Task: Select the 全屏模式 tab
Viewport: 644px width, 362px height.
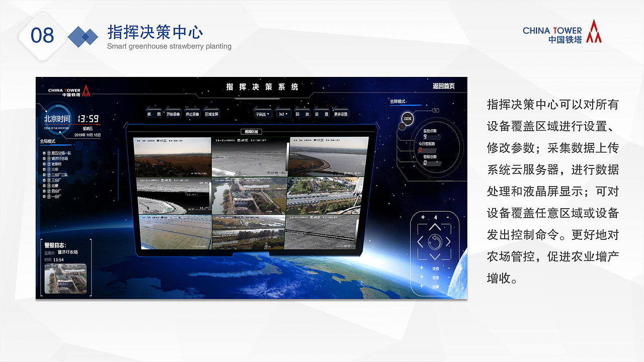Action: point(397,102)
